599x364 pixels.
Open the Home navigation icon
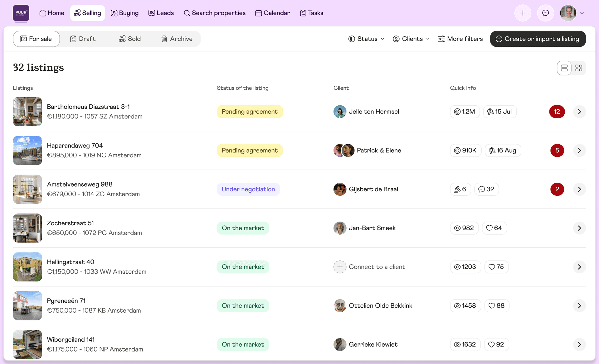click(x=43, y=13)
